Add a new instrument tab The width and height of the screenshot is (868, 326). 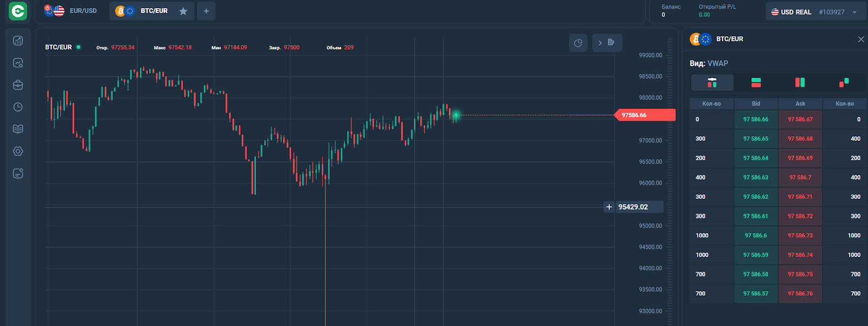coord(206,11)
